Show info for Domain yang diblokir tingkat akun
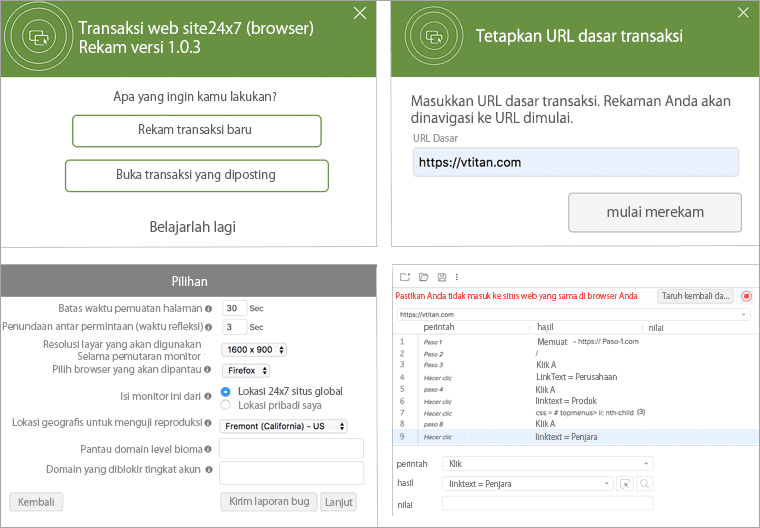 point(209,469)
